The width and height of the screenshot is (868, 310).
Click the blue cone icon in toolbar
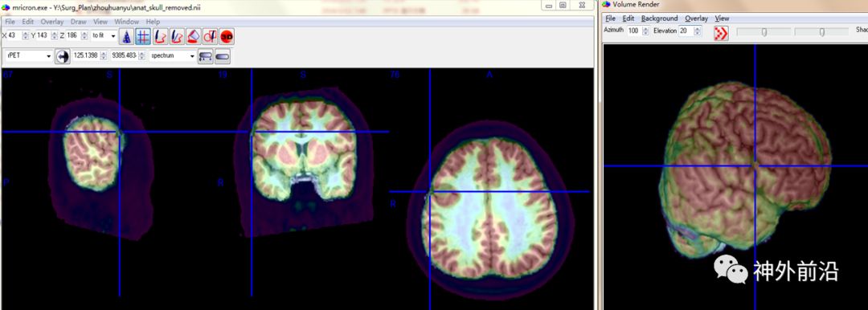(x=127, y=36)
